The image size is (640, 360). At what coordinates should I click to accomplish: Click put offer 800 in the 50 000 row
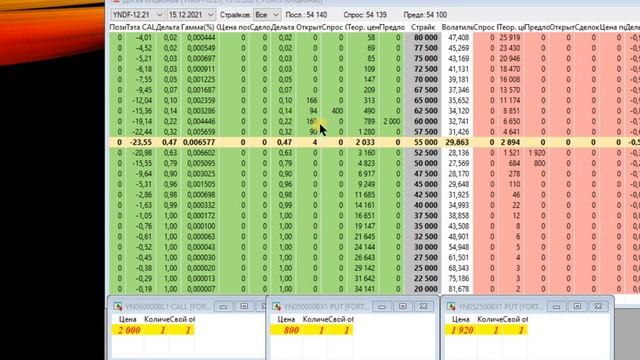[540, 163]
